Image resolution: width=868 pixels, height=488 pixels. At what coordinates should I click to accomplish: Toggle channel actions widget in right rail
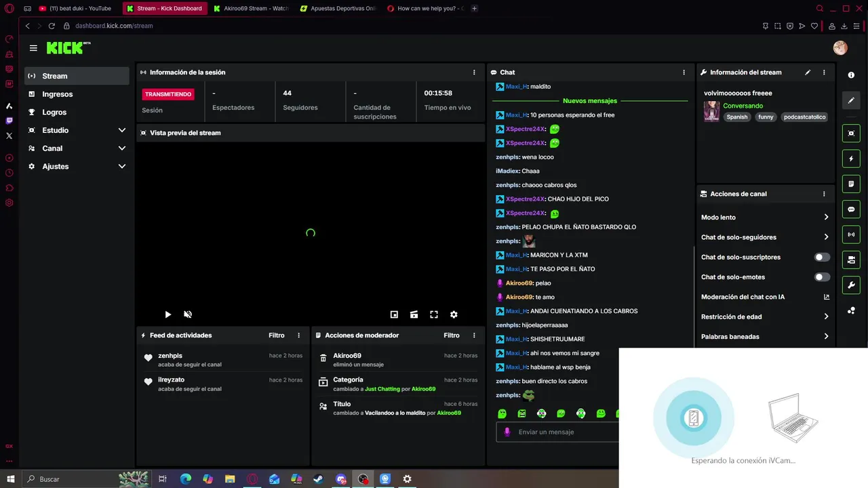pos(851,260)
